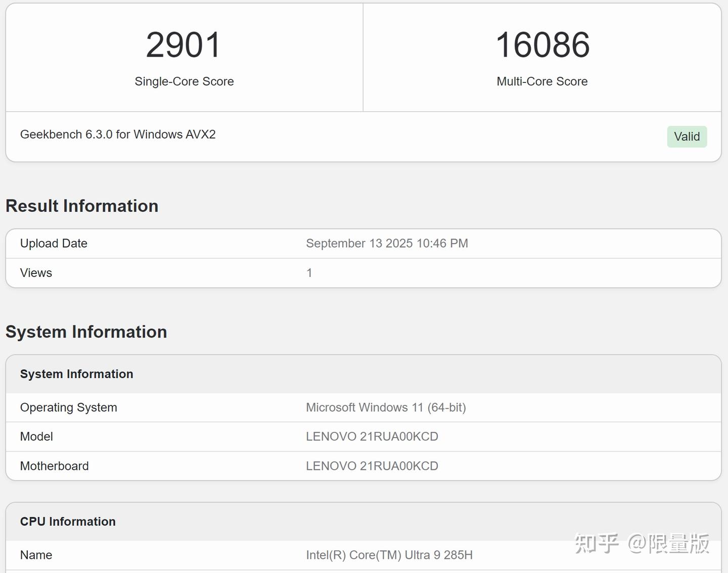728x573 pixels.
Task: Select the September 13 2025 upload date value
Action: pos(387,244)
